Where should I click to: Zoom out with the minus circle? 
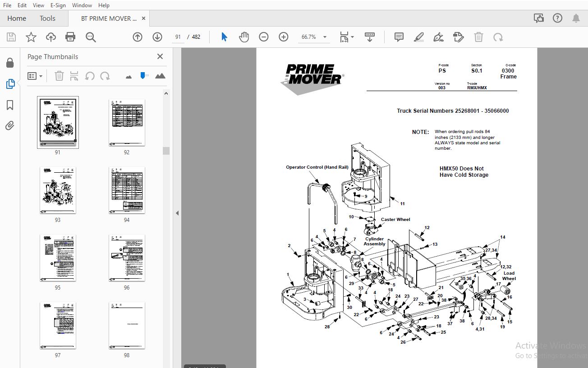tap(264, 37)
